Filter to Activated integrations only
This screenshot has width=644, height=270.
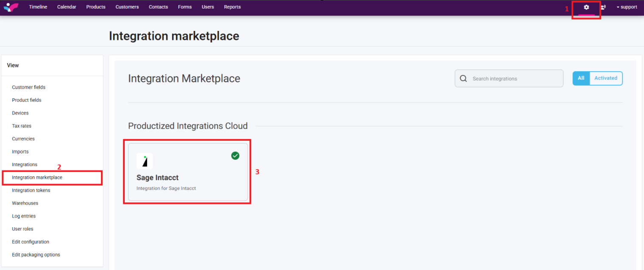(605, 78)
